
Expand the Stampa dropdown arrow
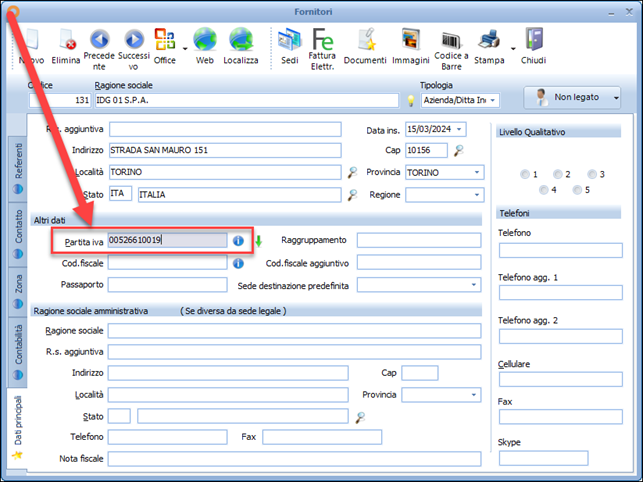(x=513, y=49)
